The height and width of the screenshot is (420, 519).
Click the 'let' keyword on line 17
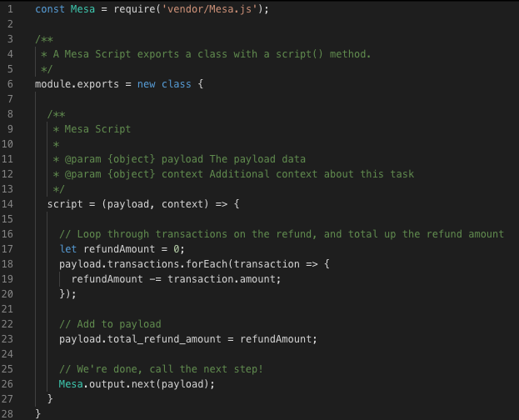tap(68, 249)
